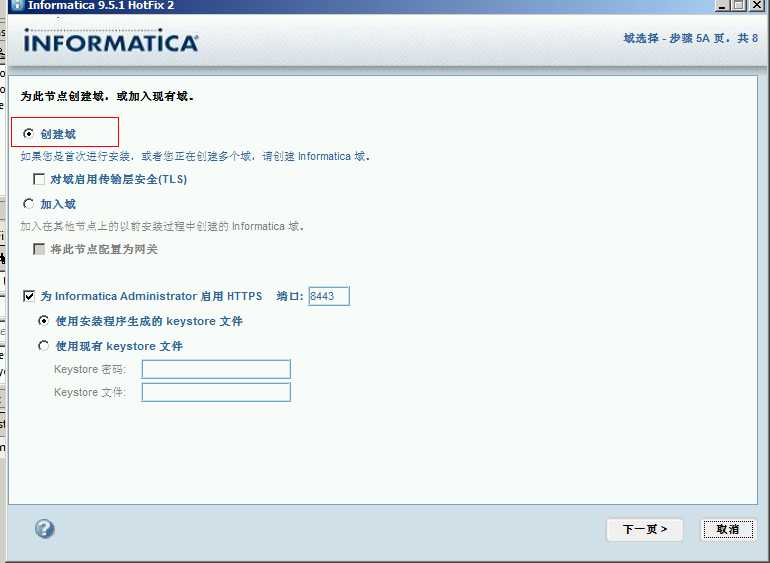
Task: Click the Keystore 密码 label
Action: [90, 369]
